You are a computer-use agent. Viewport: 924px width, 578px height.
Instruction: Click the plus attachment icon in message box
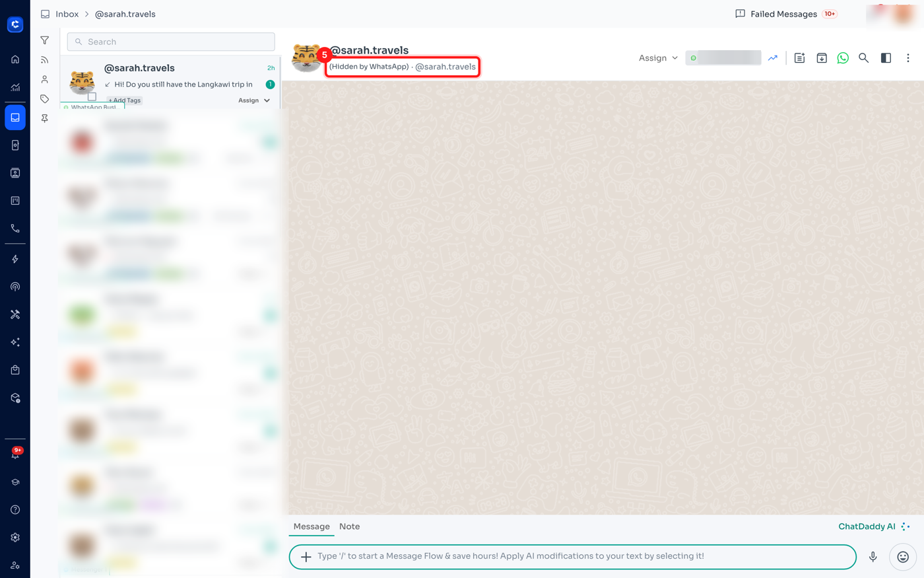[306, 557]
